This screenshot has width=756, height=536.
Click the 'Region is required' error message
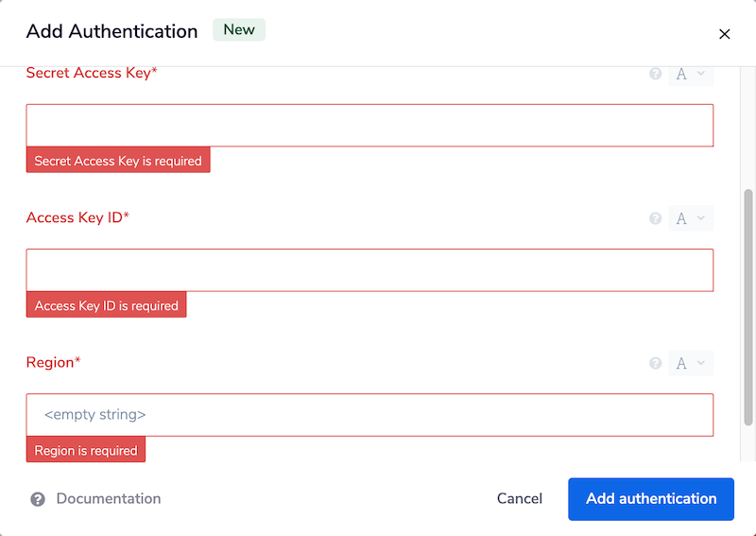(x=86, y=450)
